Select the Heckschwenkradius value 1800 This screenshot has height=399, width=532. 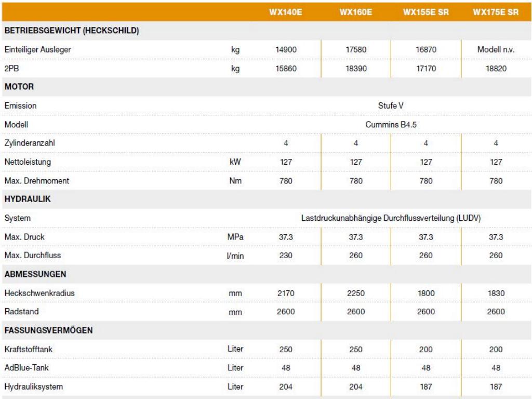click(425, 293)
